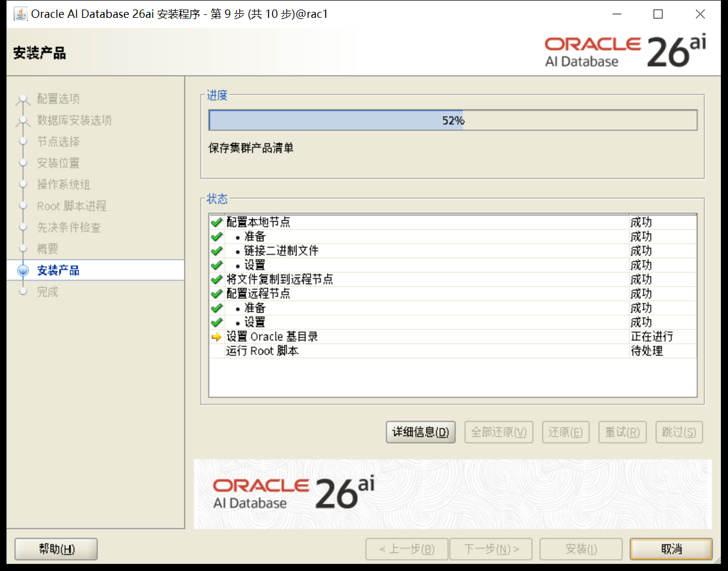Click the 52% progress bar
Screen dimensions: 728x571
coord(453,120)
